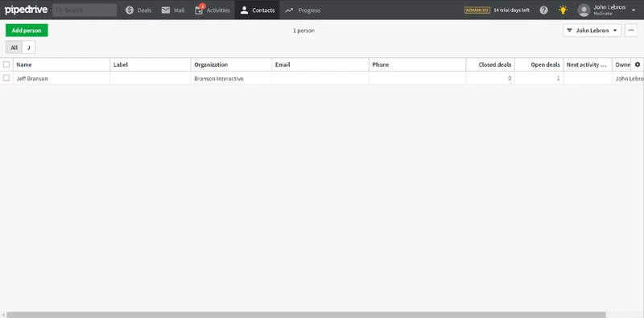Open the Branson Interactive organization link
The height and width of the screenshot is (318, 644).
[219, 78]
